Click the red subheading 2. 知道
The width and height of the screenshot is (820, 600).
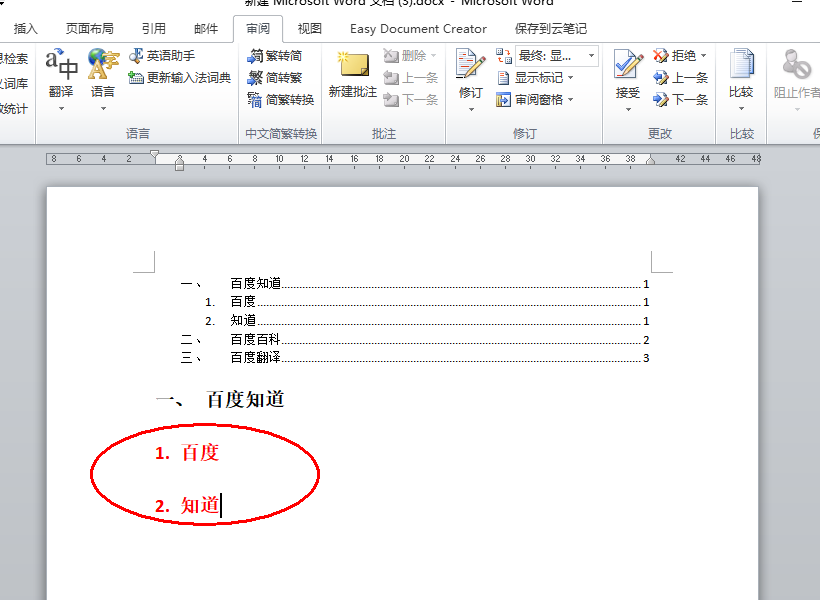(x=187, y=505)
